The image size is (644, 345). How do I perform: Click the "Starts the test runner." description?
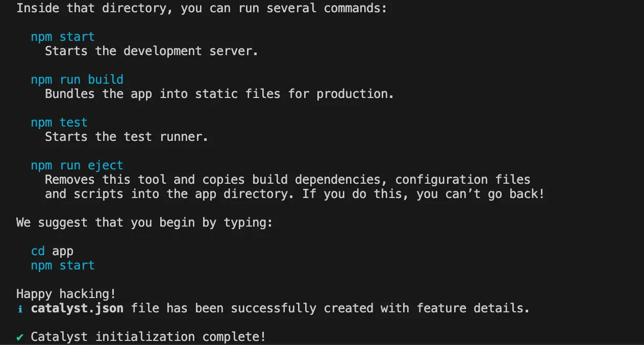point(127,137)
